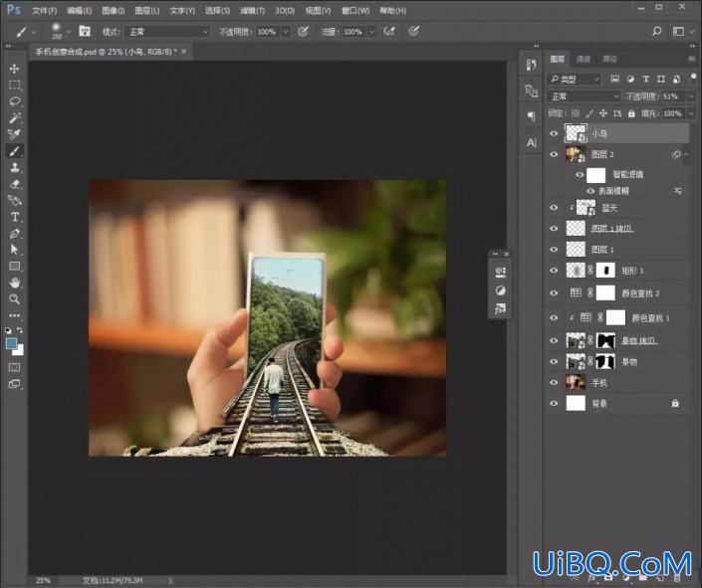Viewport: 702px width, 588px height.
Task: Select the Rectangle shape tool
Action: (x=14, y=267)
